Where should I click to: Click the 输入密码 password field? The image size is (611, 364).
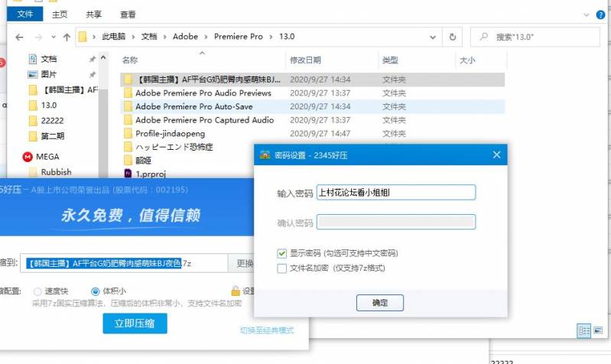(396, 193)
